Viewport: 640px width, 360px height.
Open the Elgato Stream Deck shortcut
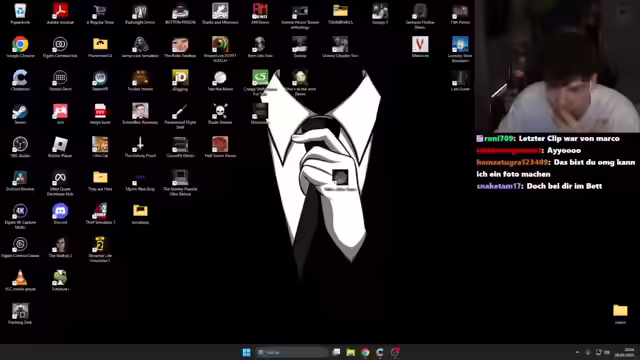click(60, 80)
